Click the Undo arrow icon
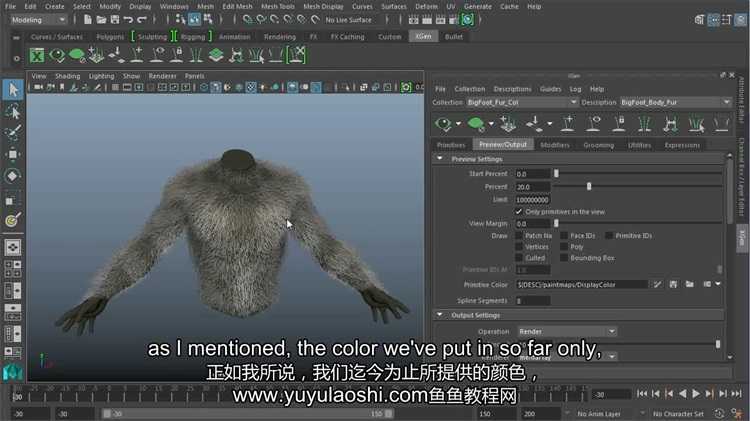 [x=128, y=20]
